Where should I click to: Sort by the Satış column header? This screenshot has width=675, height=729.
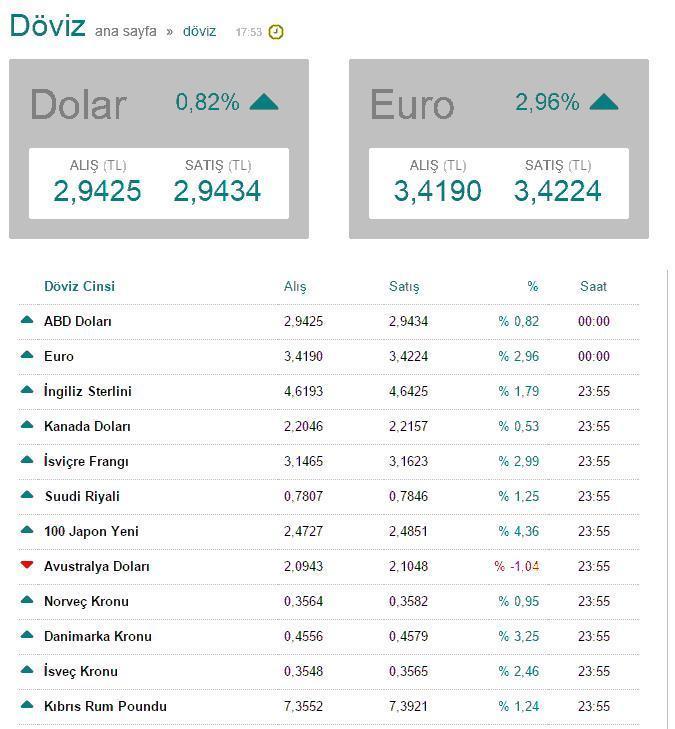(x=404, y=286)
